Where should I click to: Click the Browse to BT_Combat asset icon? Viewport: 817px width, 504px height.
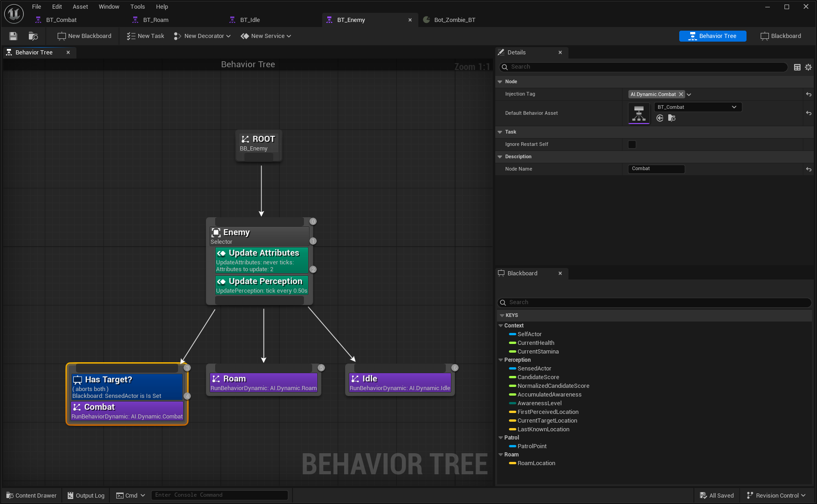pos(671,118)
